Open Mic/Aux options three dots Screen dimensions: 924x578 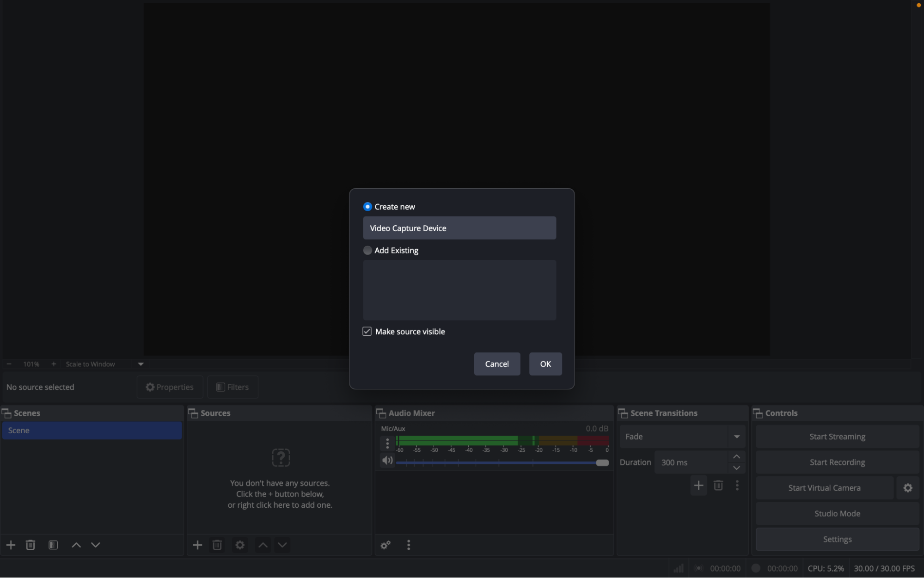pyautogui.click(x=387, y=443)
